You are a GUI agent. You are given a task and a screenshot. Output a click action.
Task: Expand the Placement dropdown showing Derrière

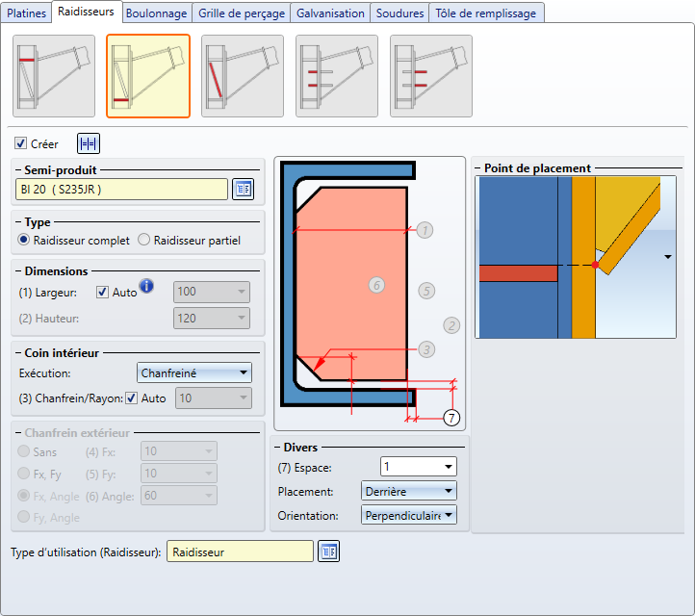coord(408,492)
